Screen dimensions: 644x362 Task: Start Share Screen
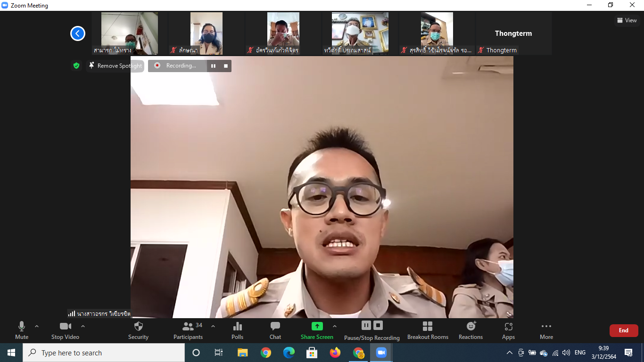pos(317,330)
